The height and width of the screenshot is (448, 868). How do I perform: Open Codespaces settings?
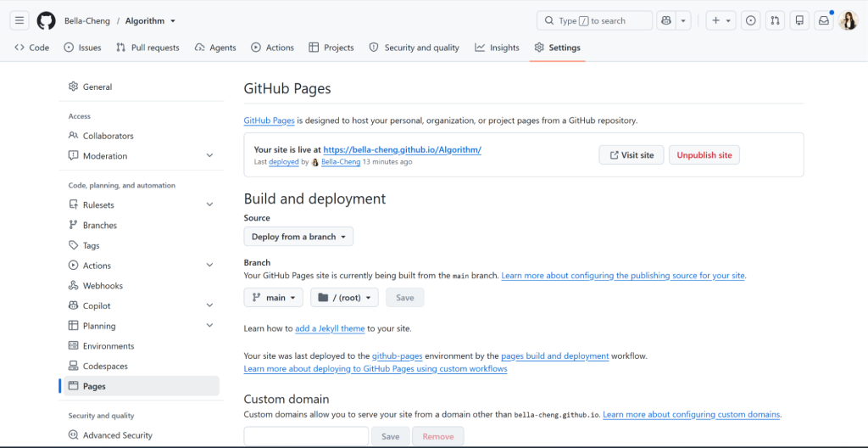pos(142,366)
